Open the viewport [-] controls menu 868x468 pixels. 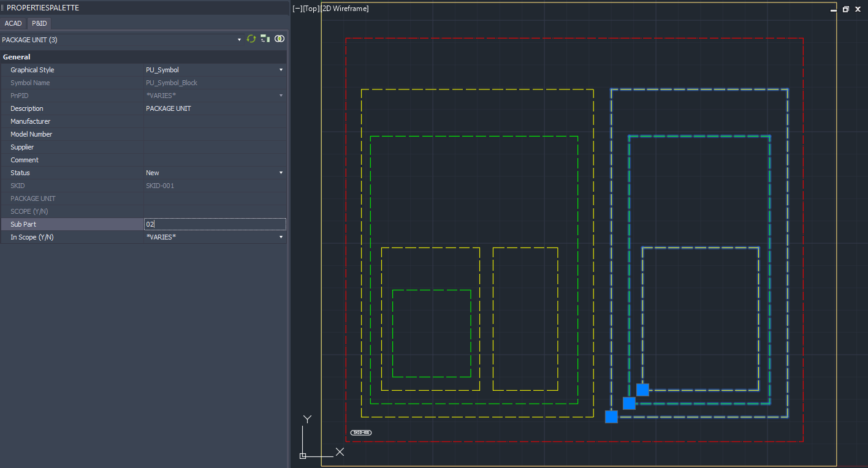[x=297, y=9]
